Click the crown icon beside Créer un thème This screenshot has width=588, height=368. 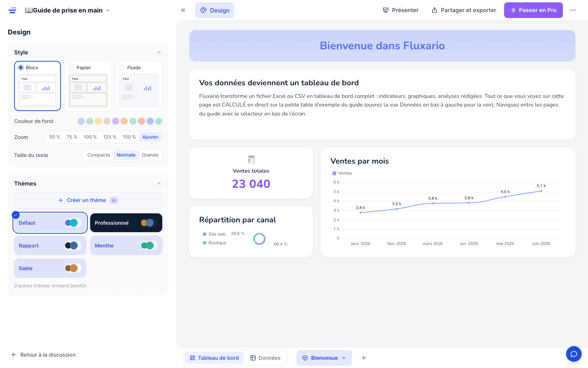pyautogui.click(x=114, y=200)
